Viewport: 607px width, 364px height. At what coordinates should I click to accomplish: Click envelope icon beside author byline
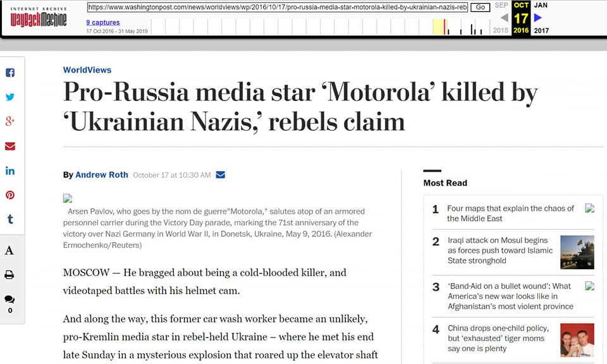pos(221,175)
